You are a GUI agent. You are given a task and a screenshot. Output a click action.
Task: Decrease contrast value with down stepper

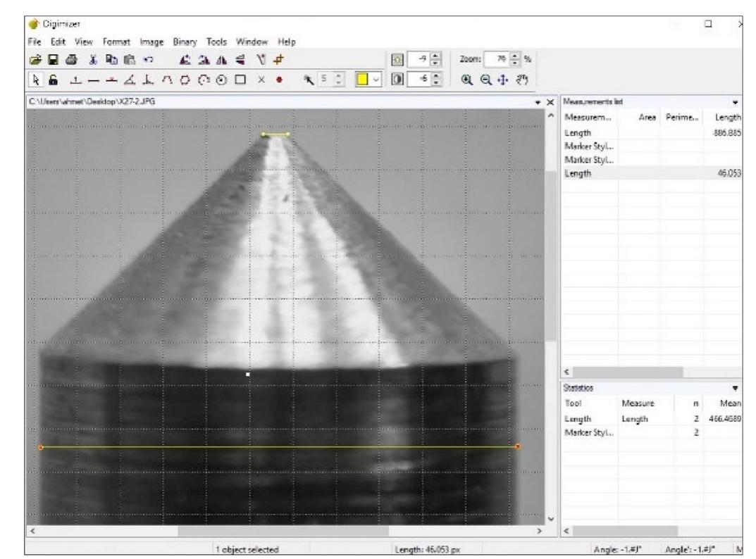[436, 83]
